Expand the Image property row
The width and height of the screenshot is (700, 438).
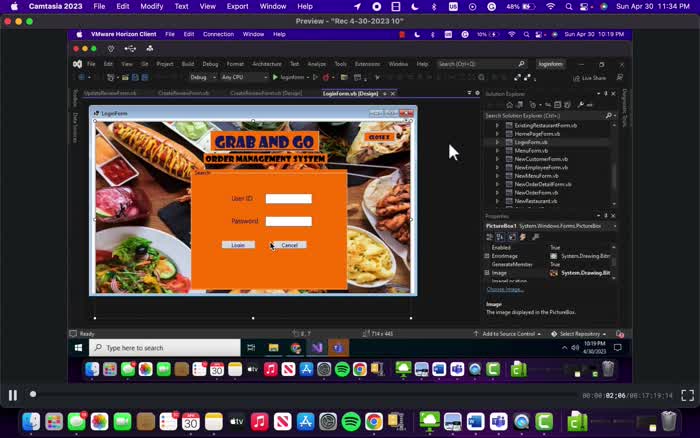[x=487, y=272]
